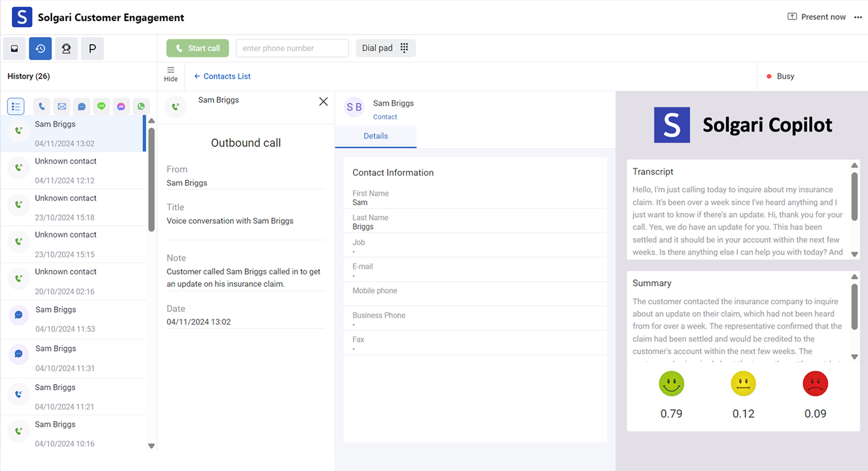Click outbound call icon beside Sam Briggs header
Screen dimensions: 868x471
point(176,107)
